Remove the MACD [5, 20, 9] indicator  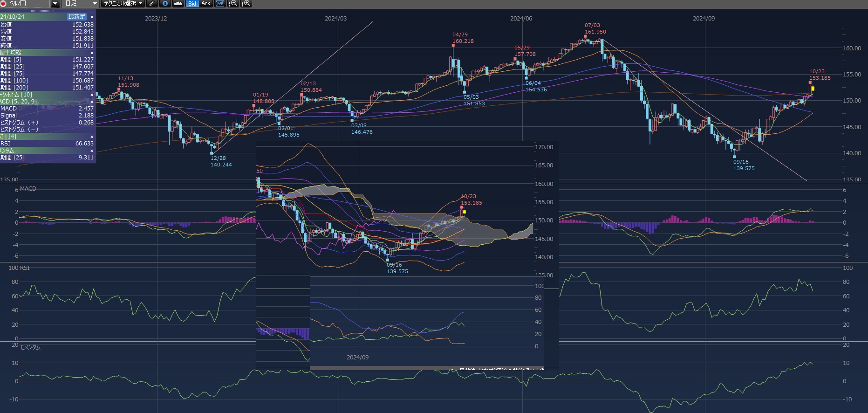pyautogui.click(x=92, y=102)
